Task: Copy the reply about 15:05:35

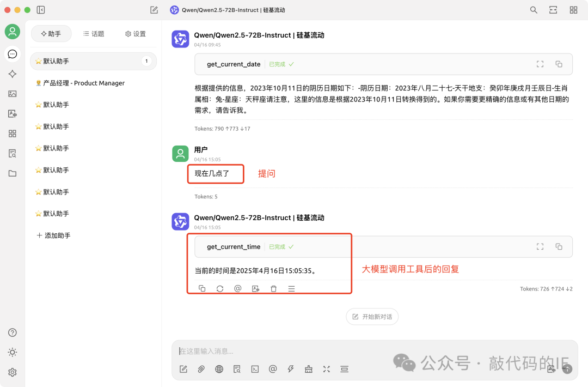Action: coord(202,289)
